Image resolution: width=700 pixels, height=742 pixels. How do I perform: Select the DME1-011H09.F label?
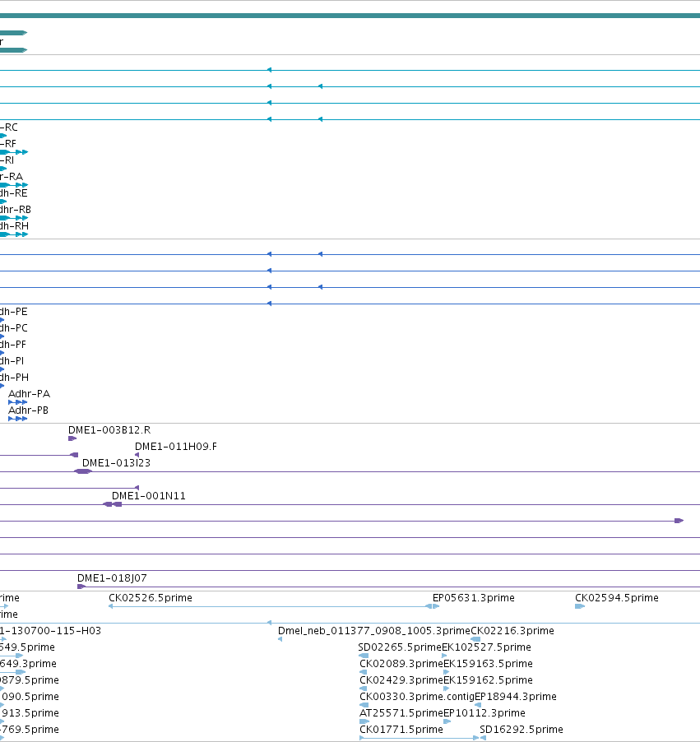176,447
